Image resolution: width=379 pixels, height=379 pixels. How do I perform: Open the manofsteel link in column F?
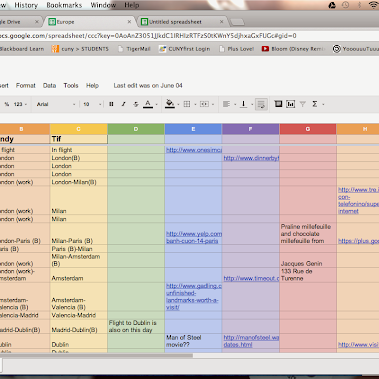tap(251, 341)
